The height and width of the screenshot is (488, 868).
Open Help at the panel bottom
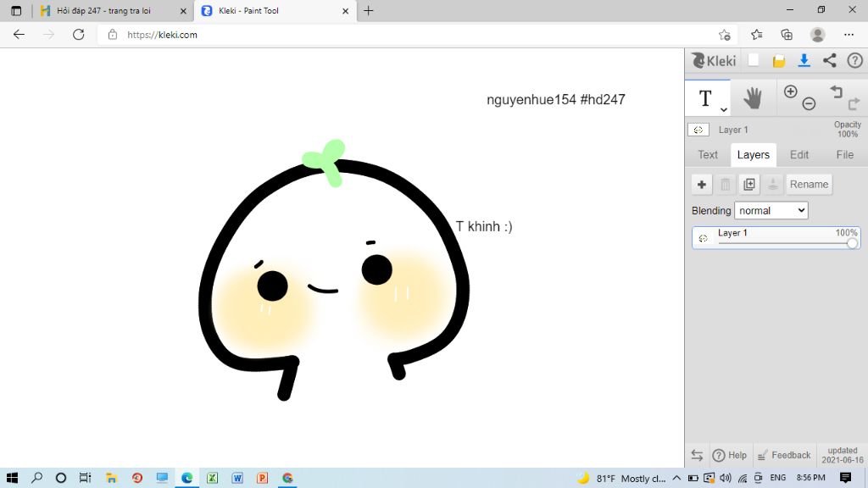coord(730,455)
